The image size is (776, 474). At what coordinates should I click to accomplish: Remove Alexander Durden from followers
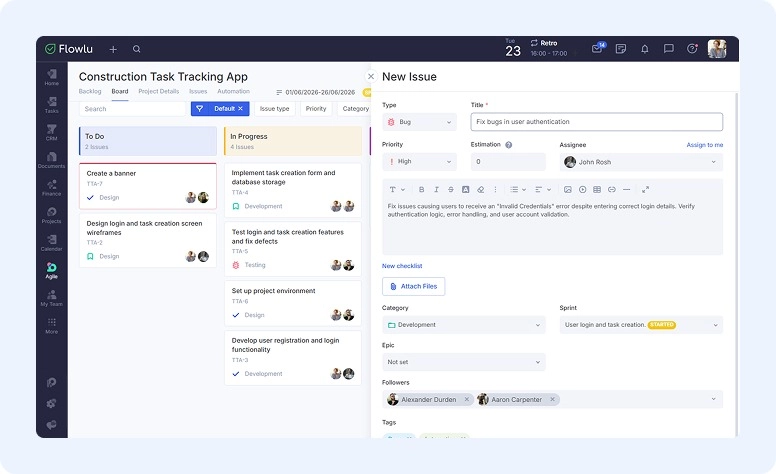(467, 399)
